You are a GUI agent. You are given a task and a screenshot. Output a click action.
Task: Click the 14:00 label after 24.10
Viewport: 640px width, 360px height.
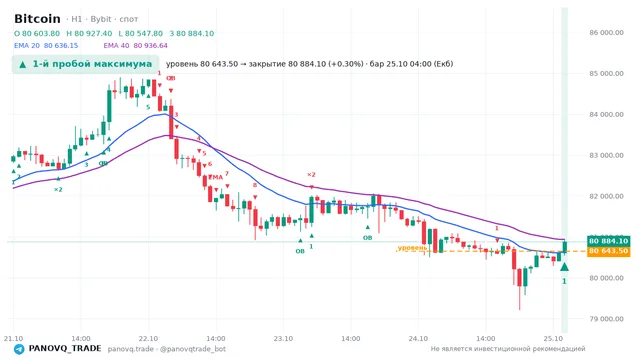(x=486, y=338)
